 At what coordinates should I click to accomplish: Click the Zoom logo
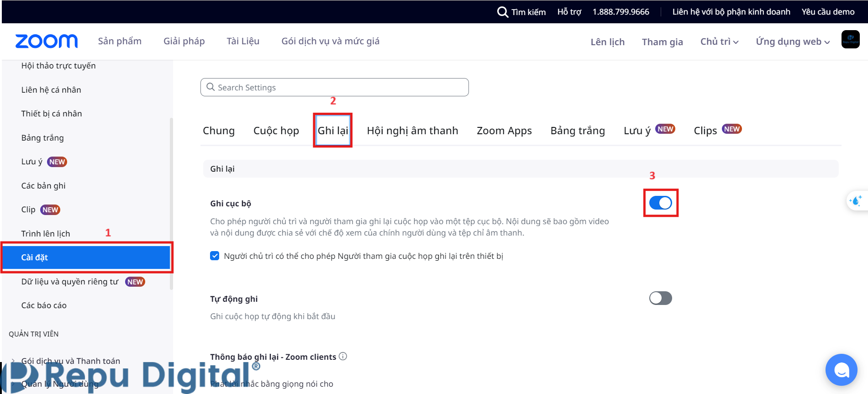(x=47, y=41)
